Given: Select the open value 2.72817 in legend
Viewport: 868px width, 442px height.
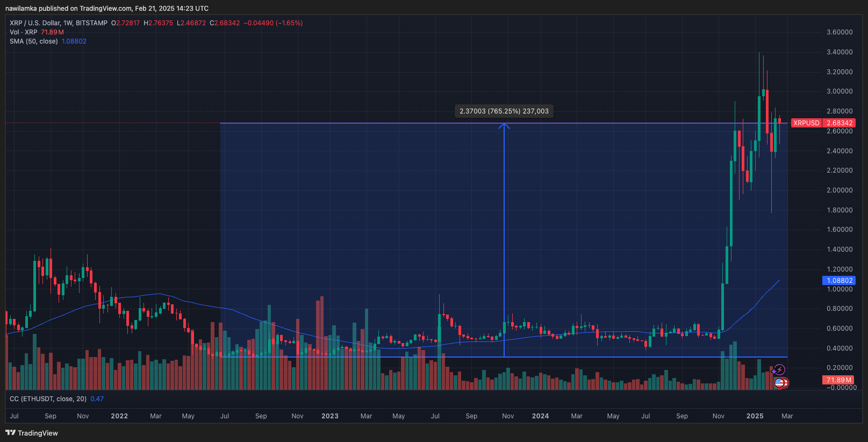Looking at the screenshot, I should tap(128, 23).
